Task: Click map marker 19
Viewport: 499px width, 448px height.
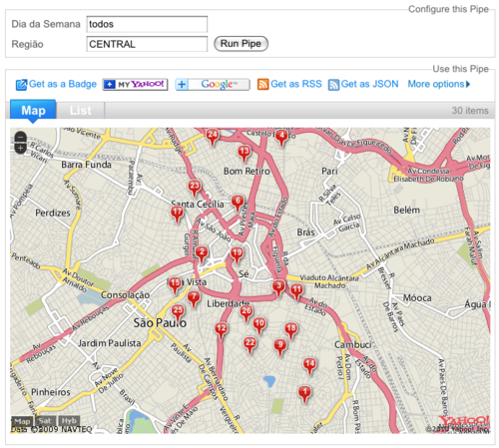Action: (x=237, y=253)
